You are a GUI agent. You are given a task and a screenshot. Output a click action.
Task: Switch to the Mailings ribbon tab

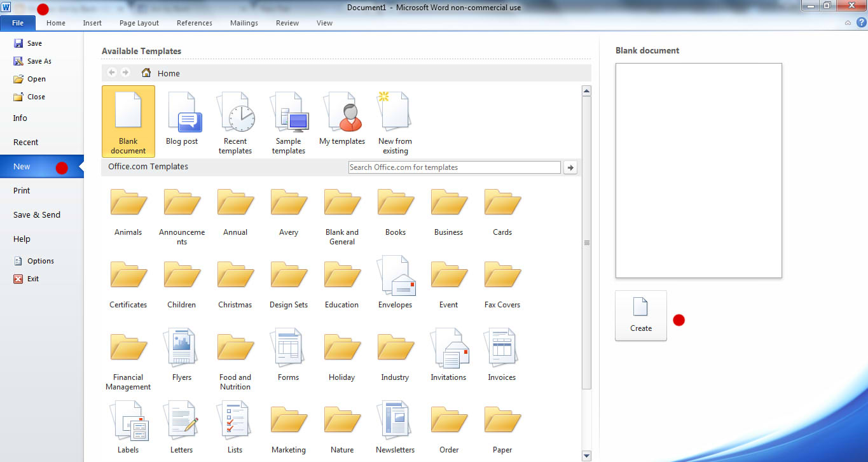coord(244,23)
